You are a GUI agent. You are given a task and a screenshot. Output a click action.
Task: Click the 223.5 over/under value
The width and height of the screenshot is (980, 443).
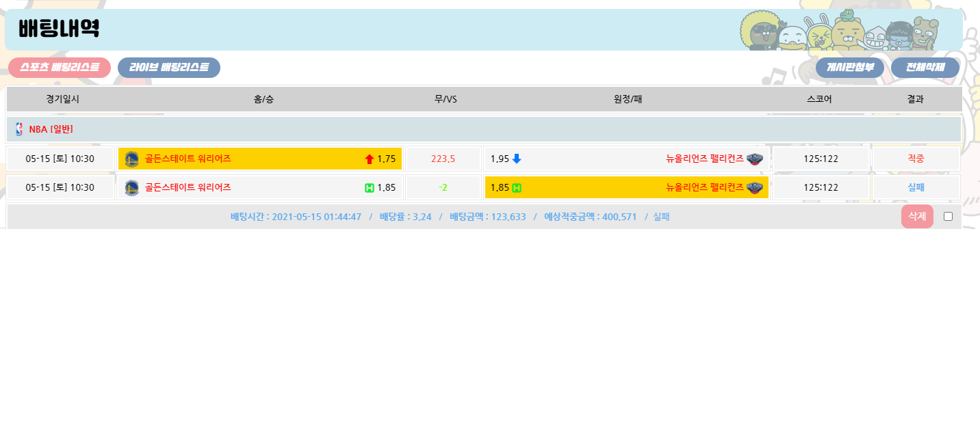(443, 159)
